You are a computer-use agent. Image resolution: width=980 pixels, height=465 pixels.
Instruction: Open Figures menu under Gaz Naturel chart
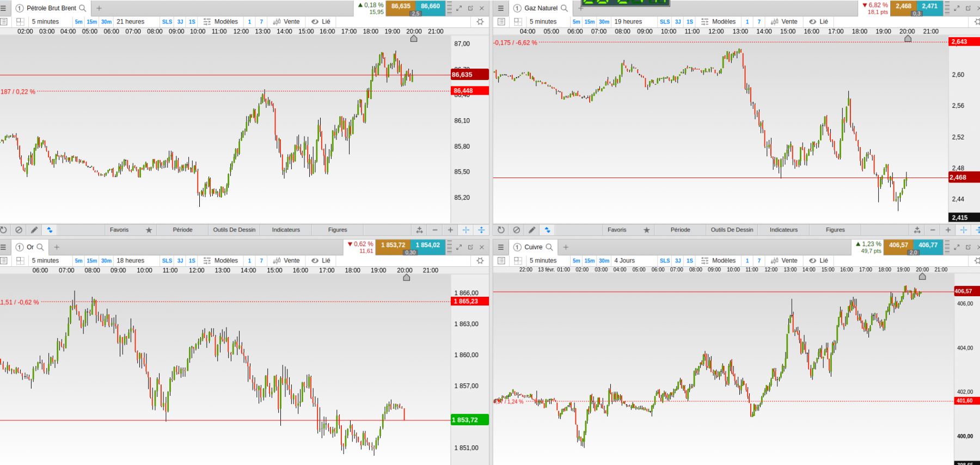(x=835, y=230)
